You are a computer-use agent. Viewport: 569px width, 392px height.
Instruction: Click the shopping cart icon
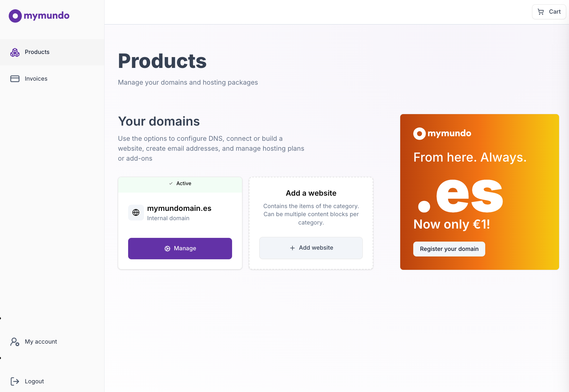[540, 11]
